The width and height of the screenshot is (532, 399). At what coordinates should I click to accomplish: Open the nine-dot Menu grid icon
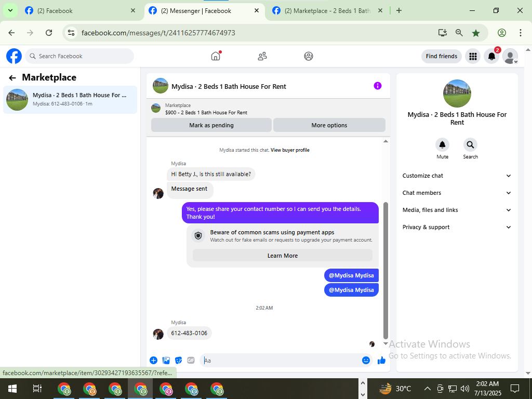pos(473,56)
